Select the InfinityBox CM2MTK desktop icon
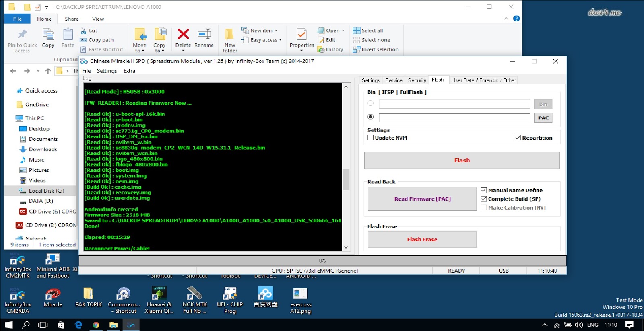 pos(18,265)
